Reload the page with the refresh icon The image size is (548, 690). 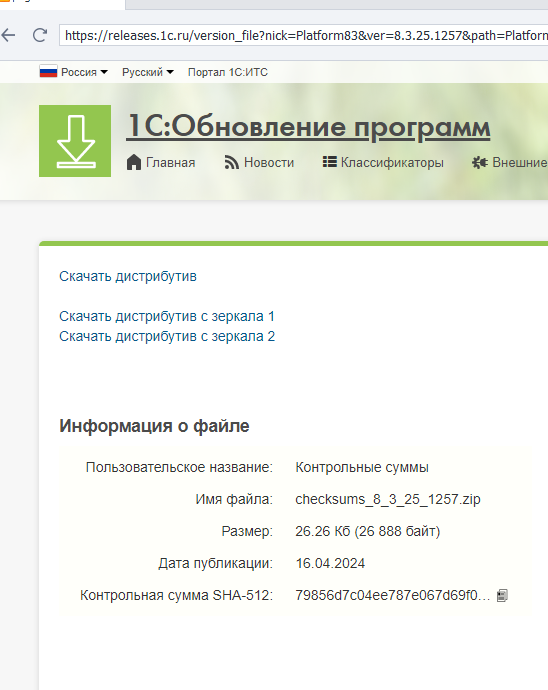click(x=40, y=35)
